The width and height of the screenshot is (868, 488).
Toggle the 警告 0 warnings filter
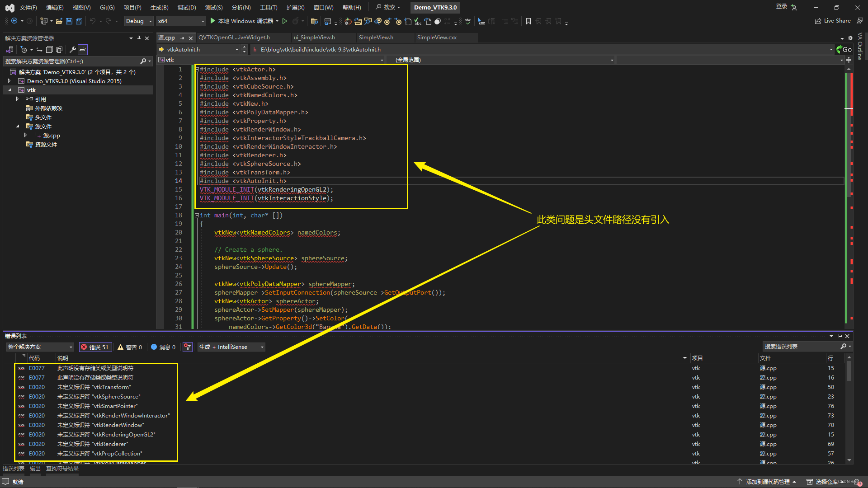point(130,347)
